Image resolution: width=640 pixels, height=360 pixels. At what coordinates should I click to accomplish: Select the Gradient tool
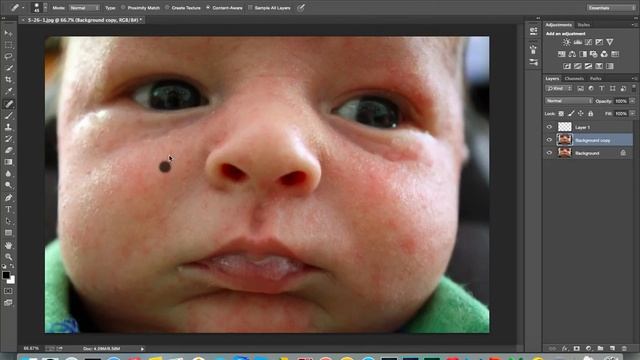tap(8, 162)
